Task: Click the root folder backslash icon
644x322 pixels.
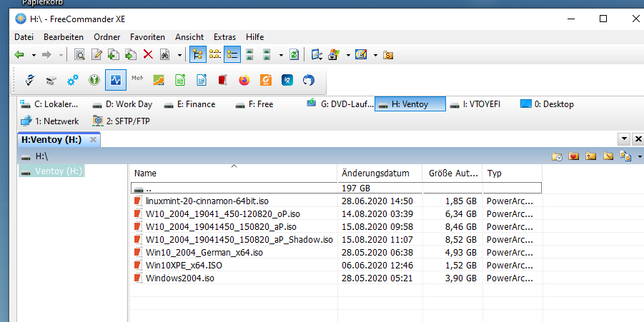Action: (x=608, y=156)
